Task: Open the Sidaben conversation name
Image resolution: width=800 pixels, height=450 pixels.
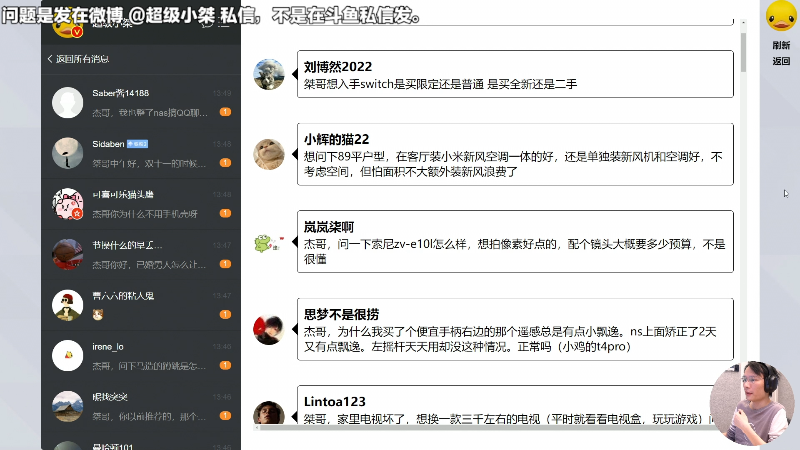Action: pos(108,144)
